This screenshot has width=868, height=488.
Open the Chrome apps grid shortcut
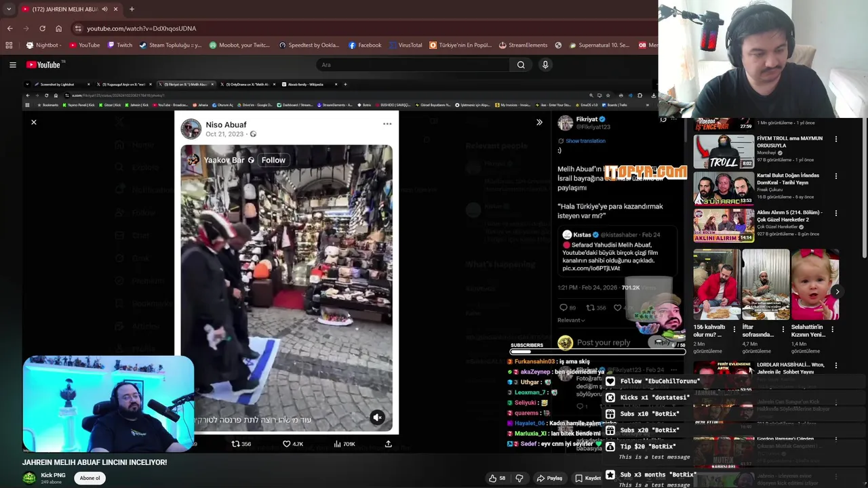coord(9,45)
